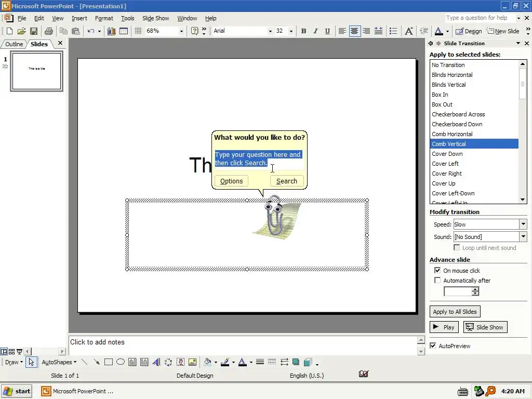
Task: Click Search in the Office Assistant balloon
Action: tap(287, 181)
